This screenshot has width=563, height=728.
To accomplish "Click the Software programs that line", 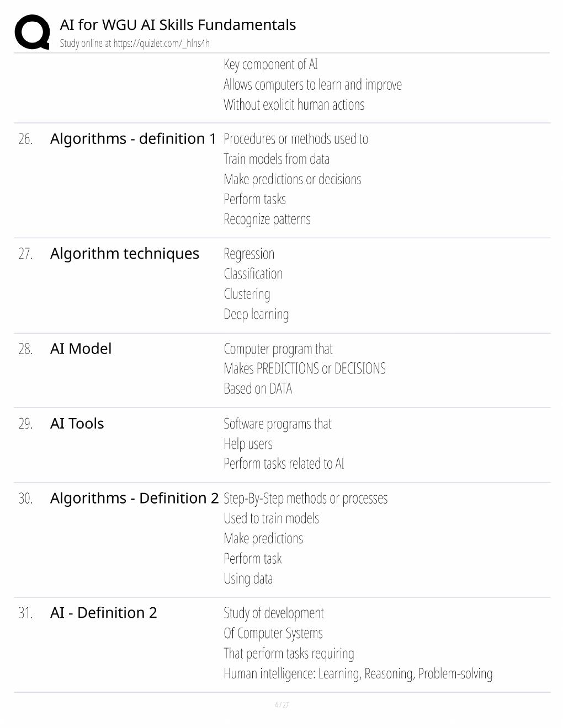I will point(278,424).
